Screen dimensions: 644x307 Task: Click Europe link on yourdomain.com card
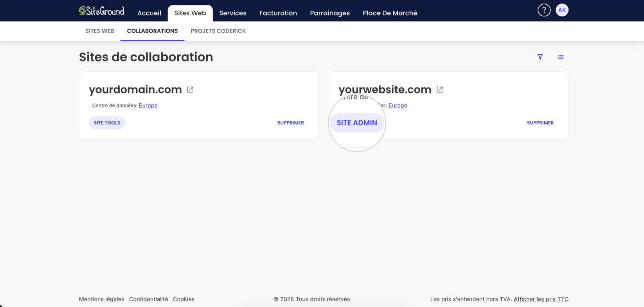148,105
